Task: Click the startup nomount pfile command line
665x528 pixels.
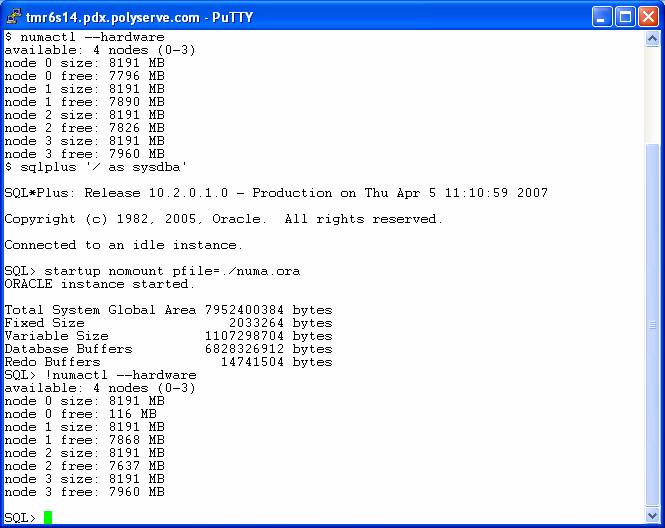Action: 152,271
